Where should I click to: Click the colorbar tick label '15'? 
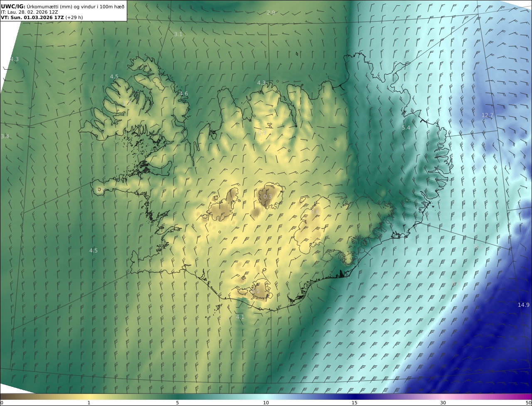pyautogui.click(x=355, y=403)
